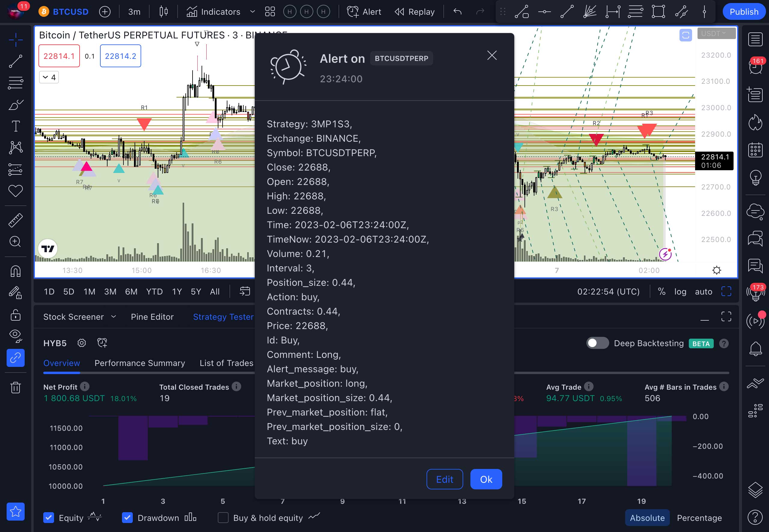Select the Percentage display mode
Viewport: 769px width, 532px height.
(699, 518)
